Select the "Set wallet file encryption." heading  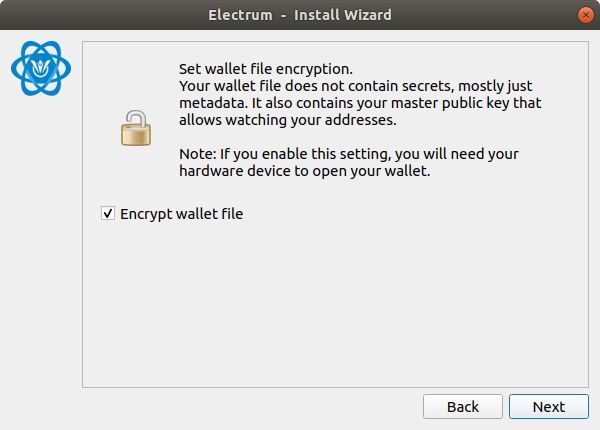(x=266, y=69)
